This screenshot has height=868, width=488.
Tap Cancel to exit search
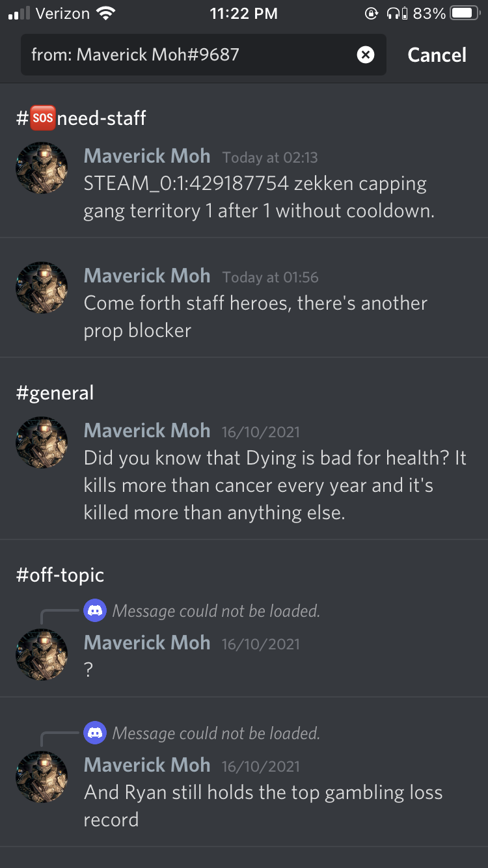click(437, 55)
